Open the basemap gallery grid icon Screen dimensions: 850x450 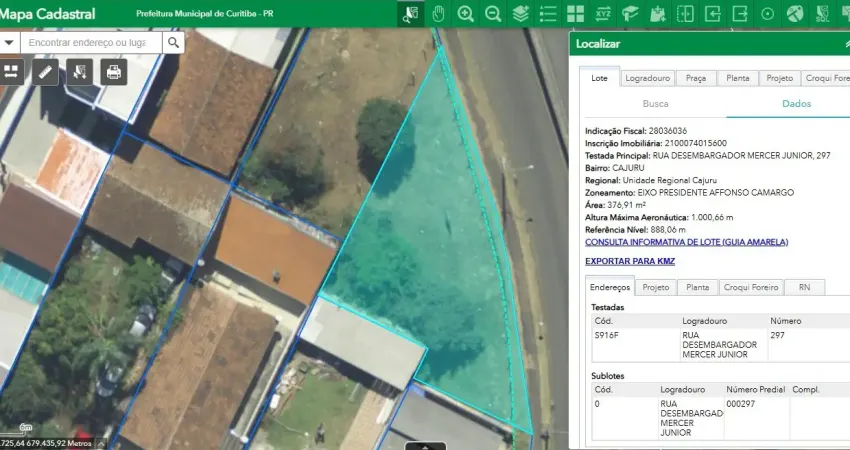(575, 14)
